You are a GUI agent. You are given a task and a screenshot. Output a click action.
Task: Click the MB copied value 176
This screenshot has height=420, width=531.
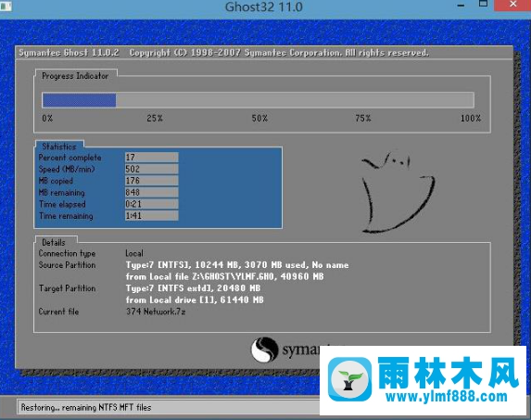151,181
